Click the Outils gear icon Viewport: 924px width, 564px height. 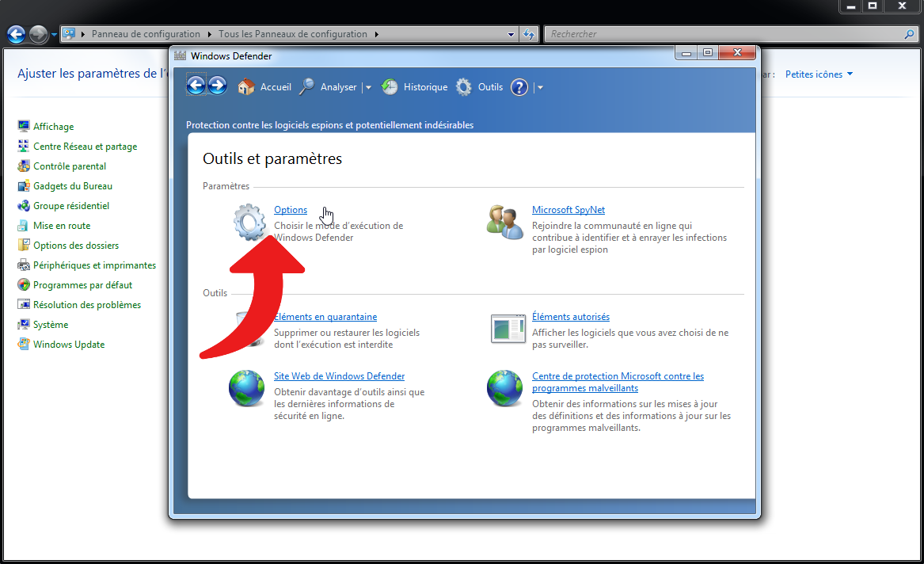click(464, 87)
